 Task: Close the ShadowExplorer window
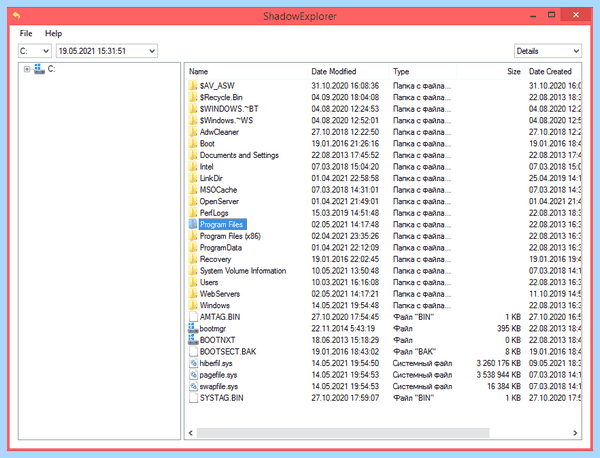tap(576, 15)
